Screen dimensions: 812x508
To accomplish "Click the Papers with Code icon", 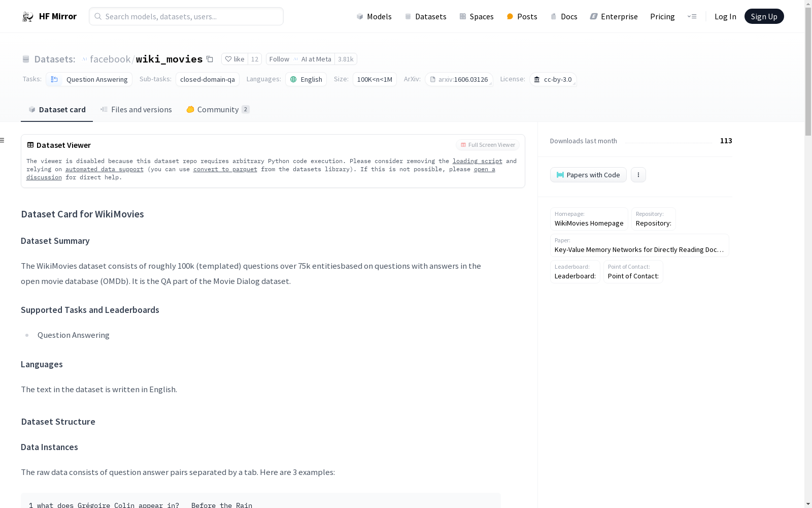I will [560, 175].
